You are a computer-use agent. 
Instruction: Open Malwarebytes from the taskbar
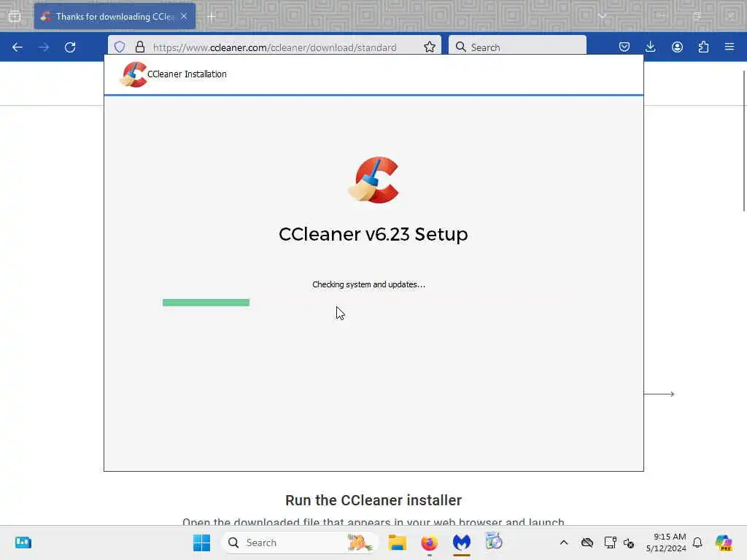[462, 542]
